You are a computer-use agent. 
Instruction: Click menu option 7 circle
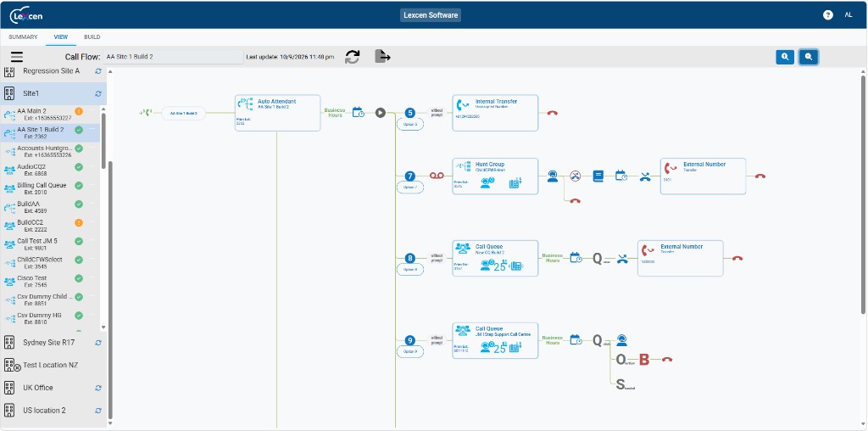[409, 176]
